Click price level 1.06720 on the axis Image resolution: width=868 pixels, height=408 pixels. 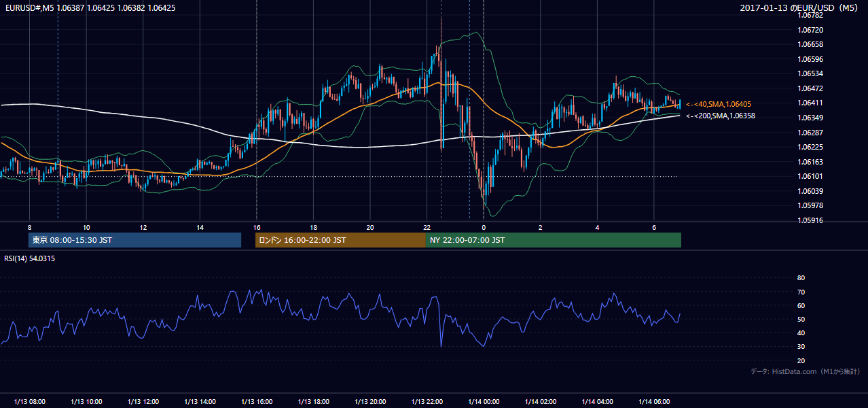click(x=810, y=30)
